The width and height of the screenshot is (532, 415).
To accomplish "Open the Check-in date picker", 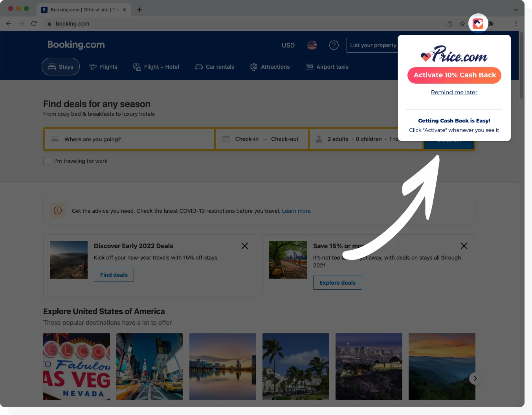I will tap(247, 139).
